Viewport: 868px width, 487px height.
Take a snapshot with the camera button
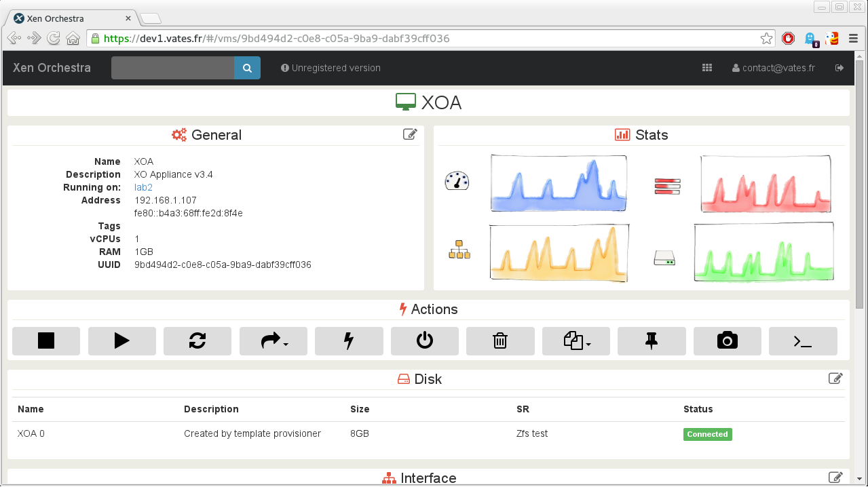728,341
